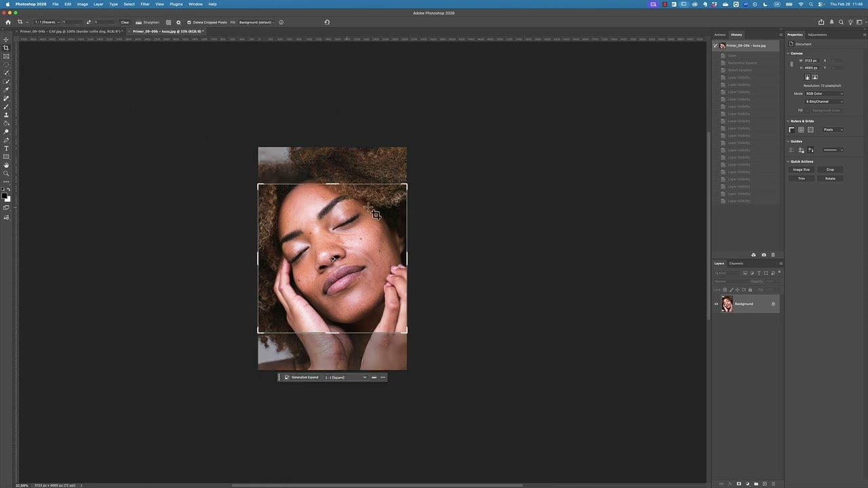Delete current state in History panel
The width and height of the screenshot is (868, 488).
tap(772, 255)
